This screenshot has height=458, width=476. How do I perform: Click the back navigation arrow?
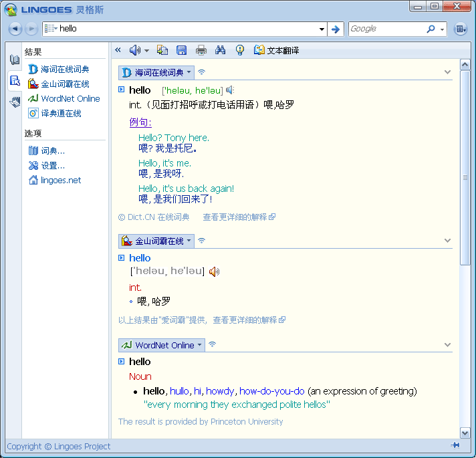pyautogui.click(x=15, y=29)
